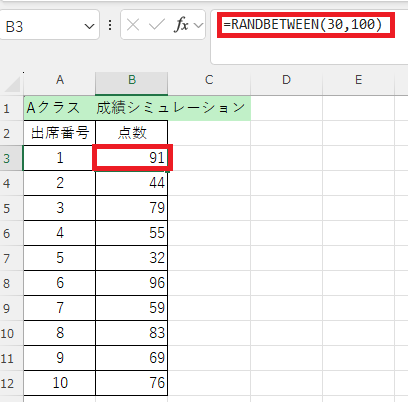Image resolution: width=408 pixels, height=402 pixels.
Task: Select cell B3 containing 91
Action: tap(132, 158)
